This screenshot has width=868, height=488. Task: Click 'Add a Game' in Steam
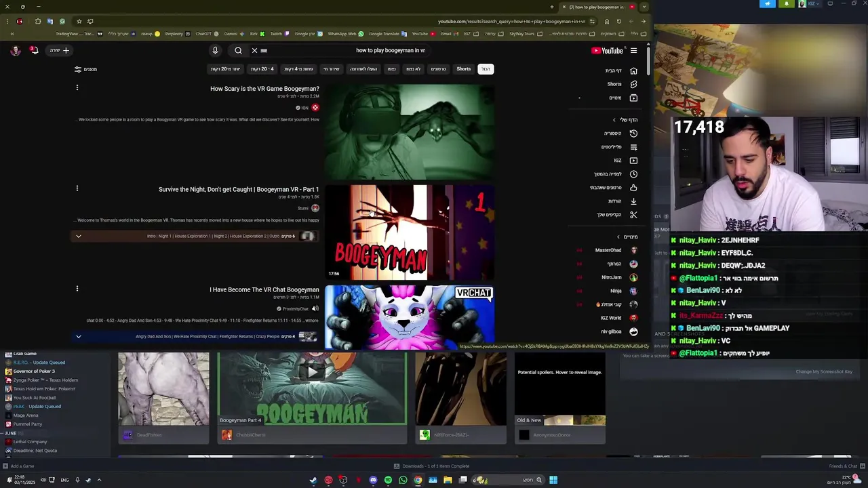tap(18, 466)
